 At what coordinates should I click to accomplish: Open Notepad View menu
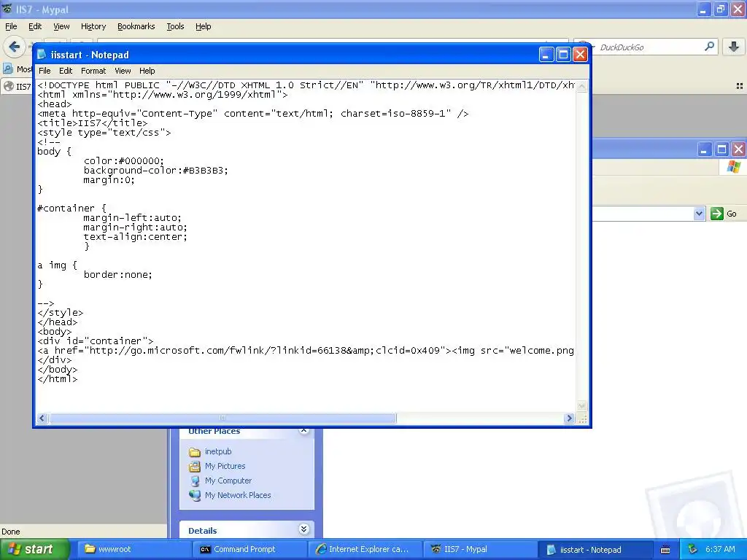click(123, 71)
